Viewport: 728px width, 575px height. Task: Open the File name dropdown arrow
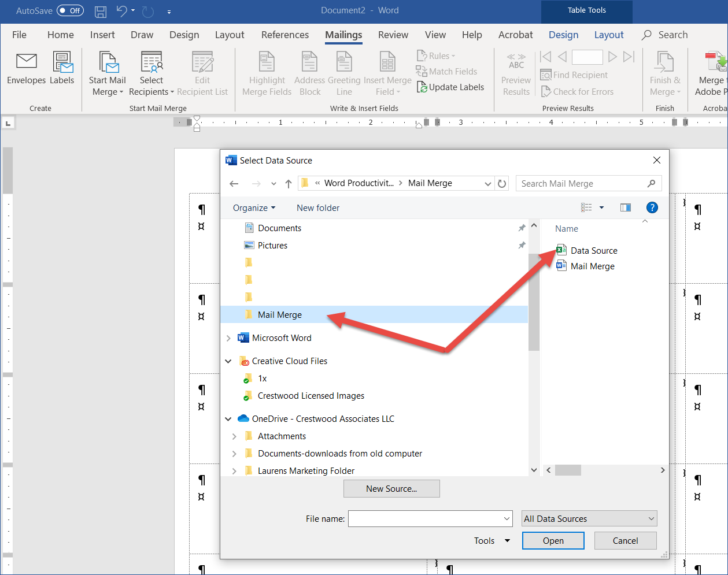[507, 518]
